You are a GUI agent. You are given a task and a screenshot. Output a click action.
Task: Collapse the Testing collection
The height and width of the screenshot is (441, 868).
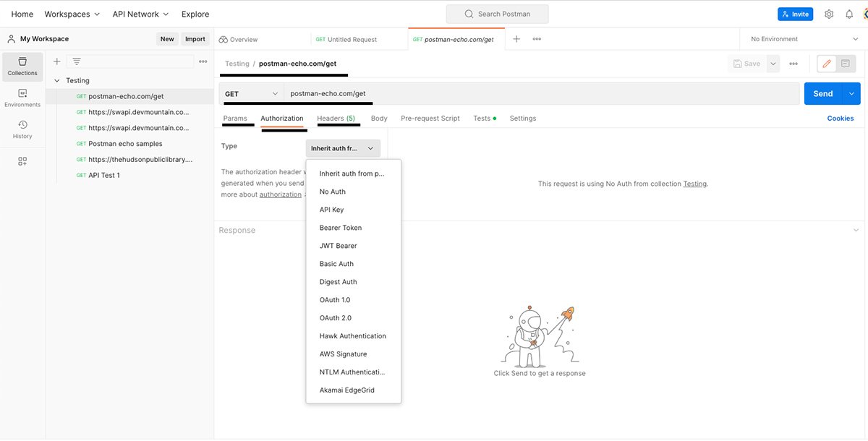[x=57, y=80]
